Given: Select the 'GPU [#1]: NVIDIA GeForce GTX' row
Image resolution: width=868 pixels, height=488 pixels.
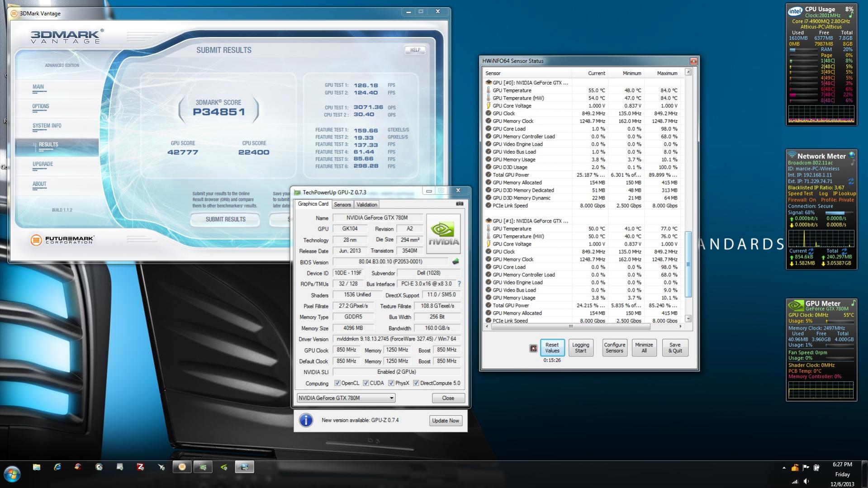Looking at the screenshot, I should [583, 221].
